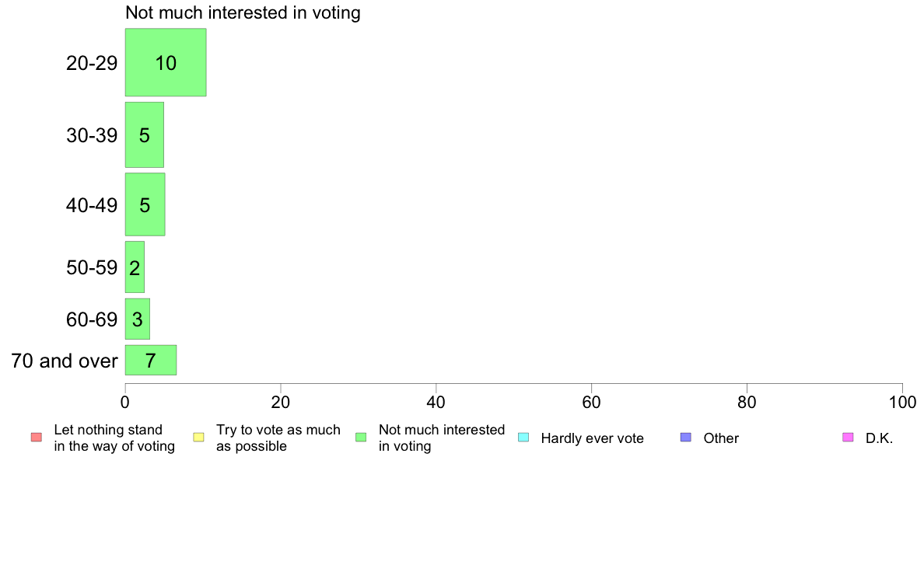Select the green 'Not much interested' legend swatch
The width and height of the screenshot is (924, 572).
pyautogui.click(x=361, y=438)
